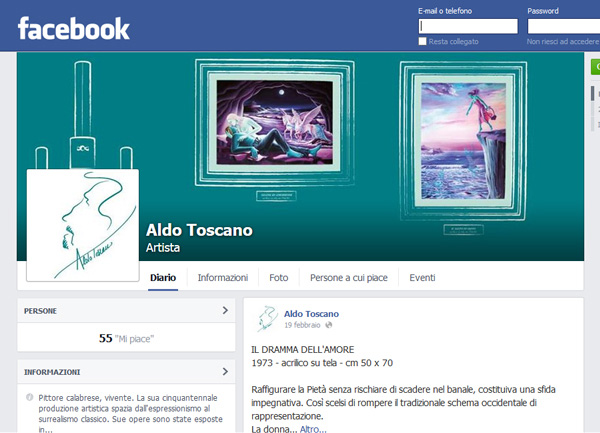Click the Password input field
The height and width of the screenshot is (433, 600).
pos(564,26)
